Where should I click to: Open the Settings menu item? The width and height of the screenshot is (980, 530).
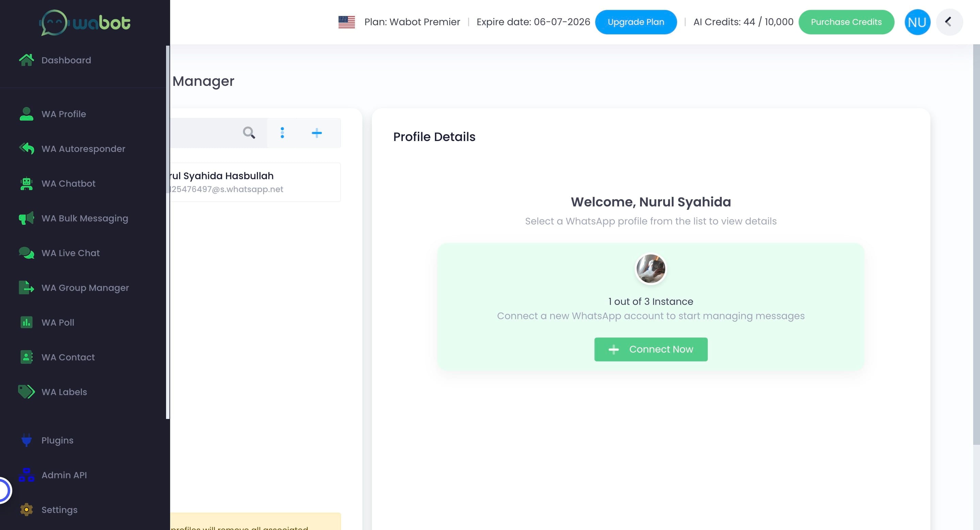pos(59,510)
